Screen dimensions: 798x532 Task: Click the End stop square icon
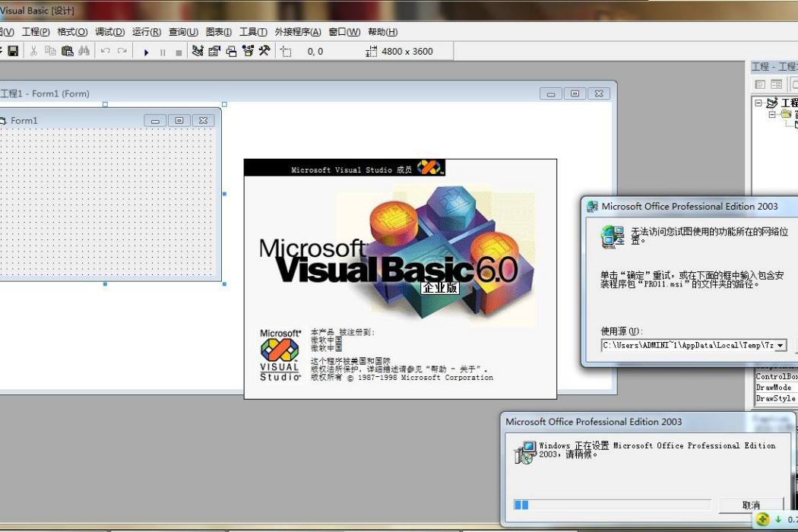(x=179, y=52)
